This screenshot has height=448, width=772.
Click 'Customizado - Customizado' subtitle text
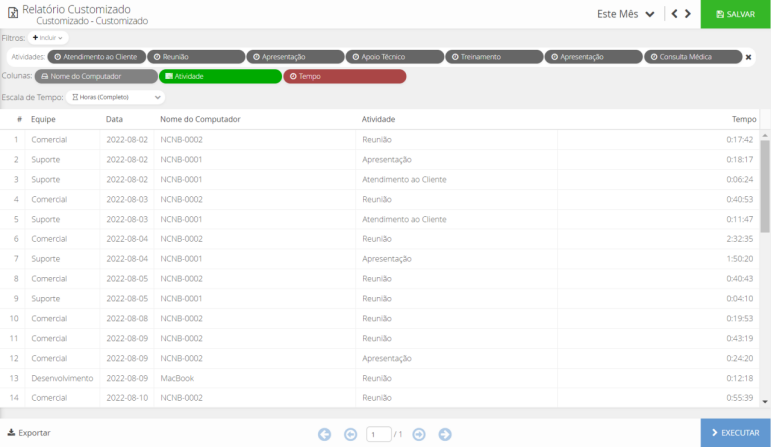[x=92, y=21]
